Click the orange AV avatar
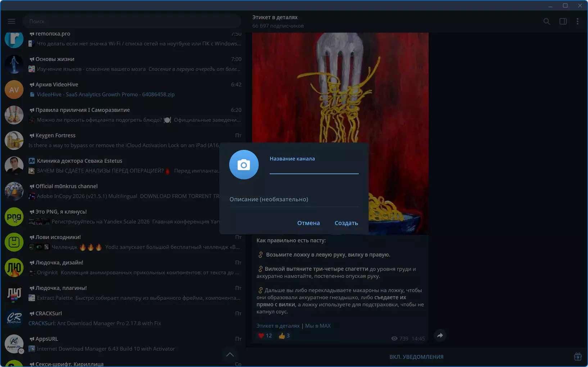This screenshot has height=367, width=588. click(x=14, y=90)
